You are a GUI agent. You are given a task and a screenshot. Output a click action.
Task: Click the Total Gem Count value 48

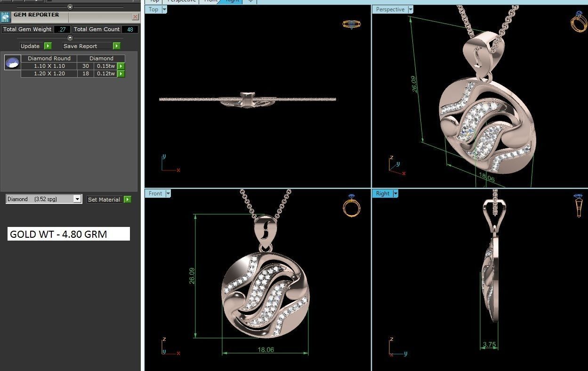tap(130, 29)
